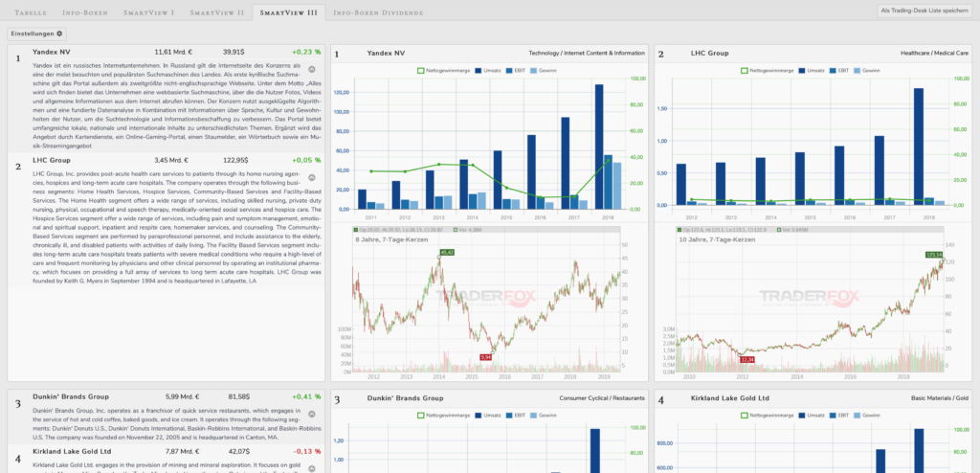Viewport: 980px width, 473px height.
Task: Toggle Nettogewinnmarge legend in LHC Group chart
Action: 767,71
